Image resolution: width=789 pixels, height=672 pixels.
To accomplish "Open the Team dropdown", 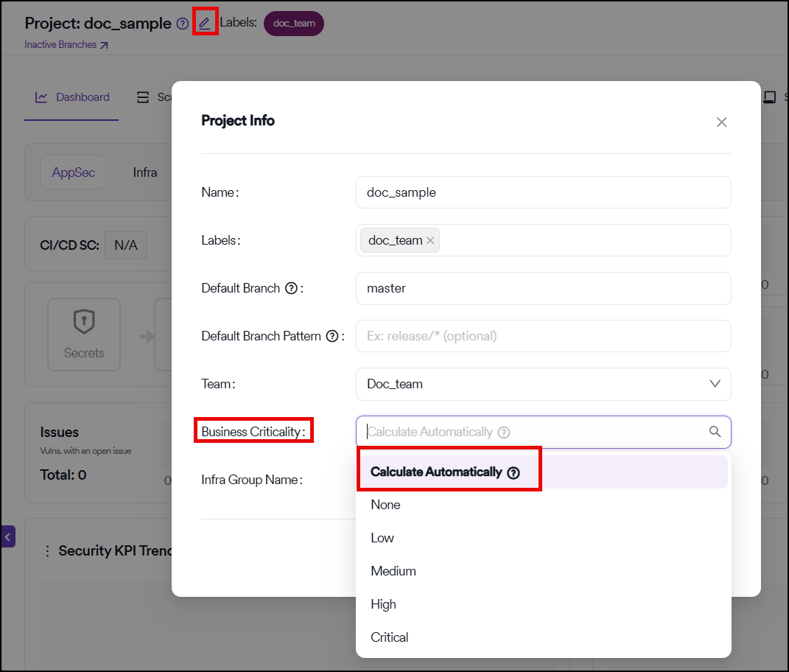I will 543,384.
